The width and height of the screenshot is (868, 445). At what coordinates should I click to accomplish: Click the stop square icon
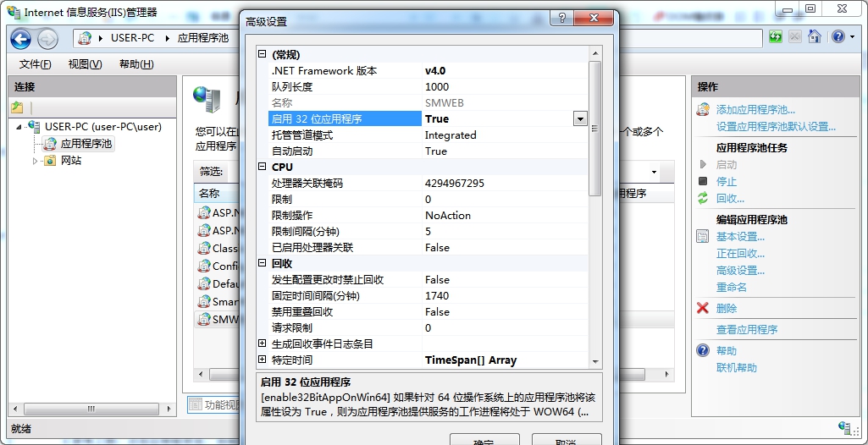[703, 181]
